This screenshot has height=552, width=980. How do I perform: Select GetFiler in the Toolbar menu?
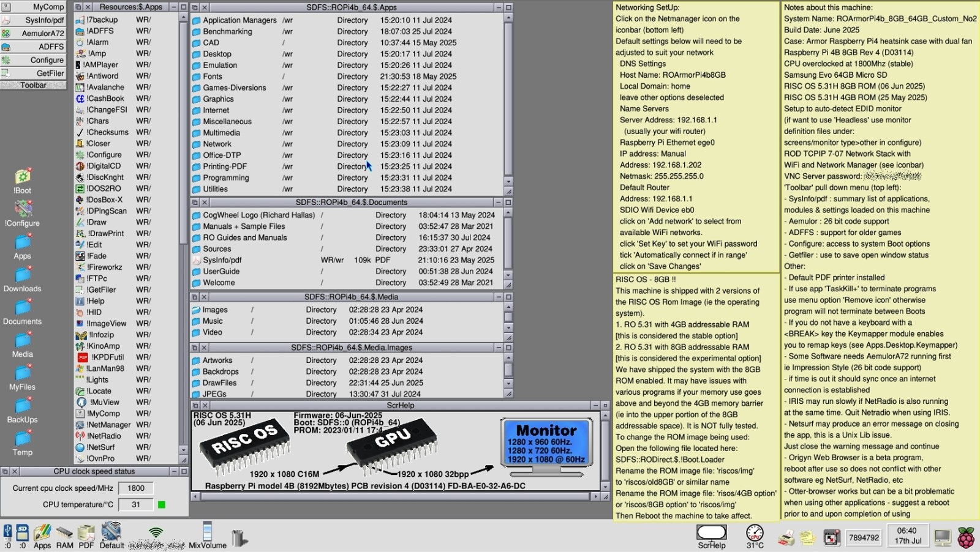[x=33, y=73]
